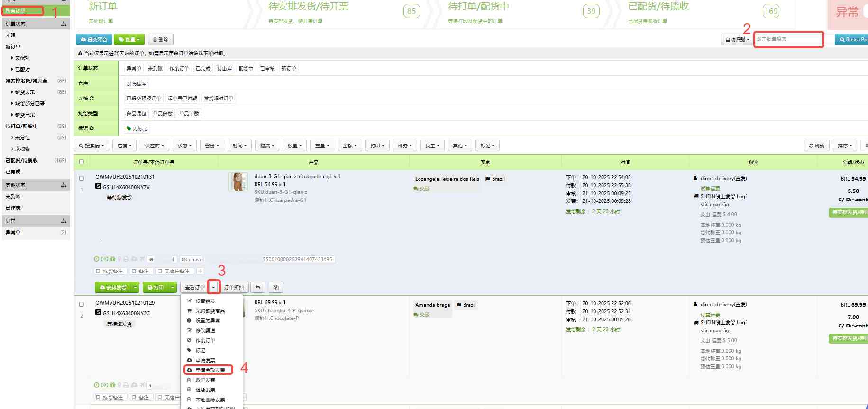Tick checkbox for order OWMVUH202510210131
Image resolution: width=868 pixels, height=409 pixels.
(82, 179)
